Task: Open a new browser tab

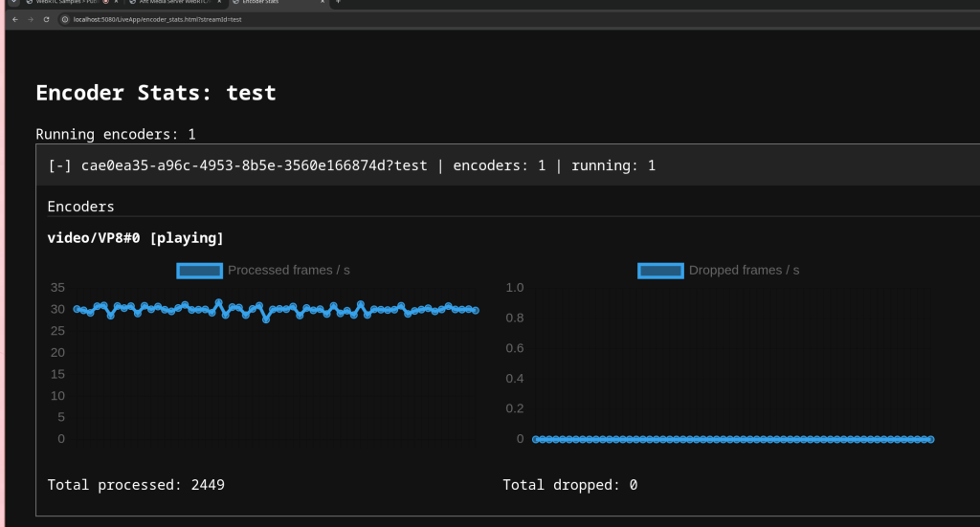Action: point(338,2)
